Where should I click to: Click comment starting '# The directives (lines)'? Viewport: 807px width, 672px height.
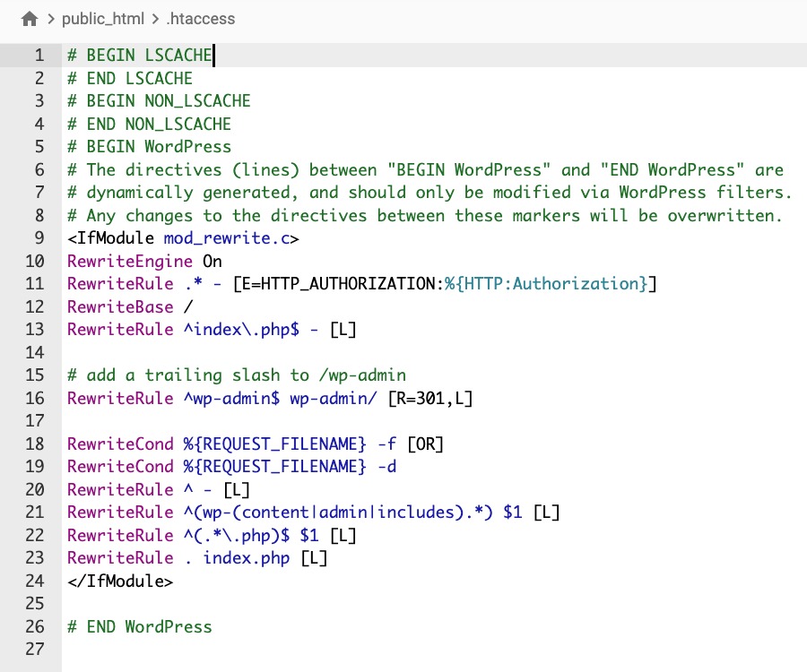tap(425, 169)
